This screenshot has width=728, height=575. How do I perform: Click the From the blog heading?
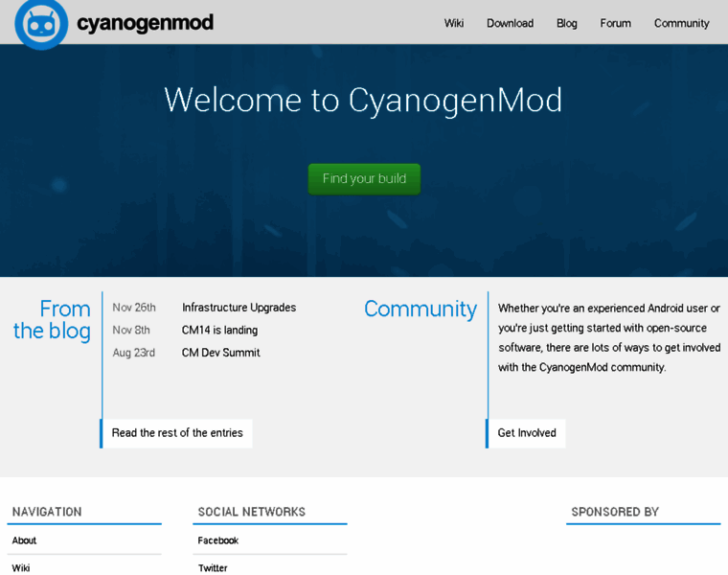pyautogui.click(x=52, y=320)
